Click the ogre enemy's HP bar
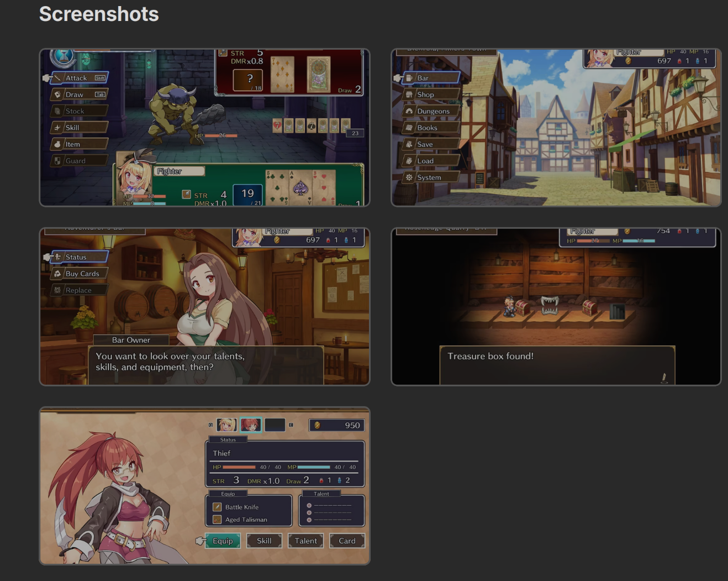This screenshot has height=581, width=728. click(221, 135)
